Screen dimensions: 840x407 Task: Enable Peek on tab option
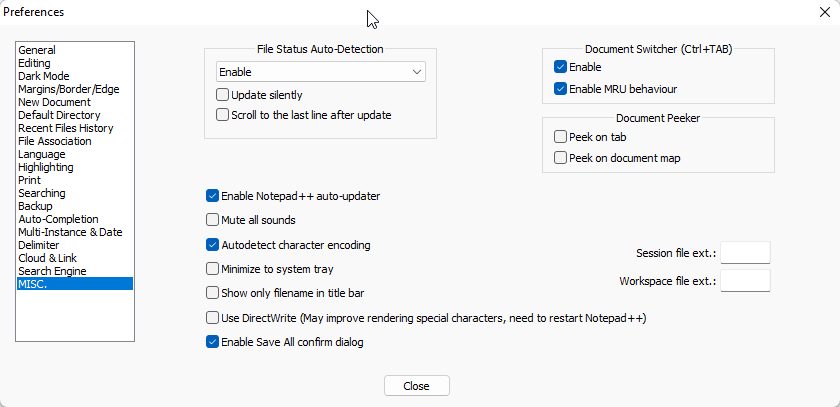(560, 137)
